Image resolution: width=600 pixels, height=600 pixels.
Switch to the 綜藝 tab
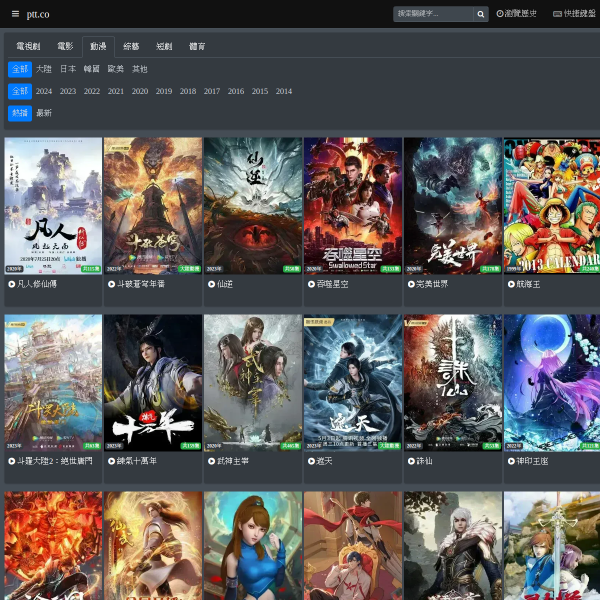pyautogui.click(x=131, y=46)
